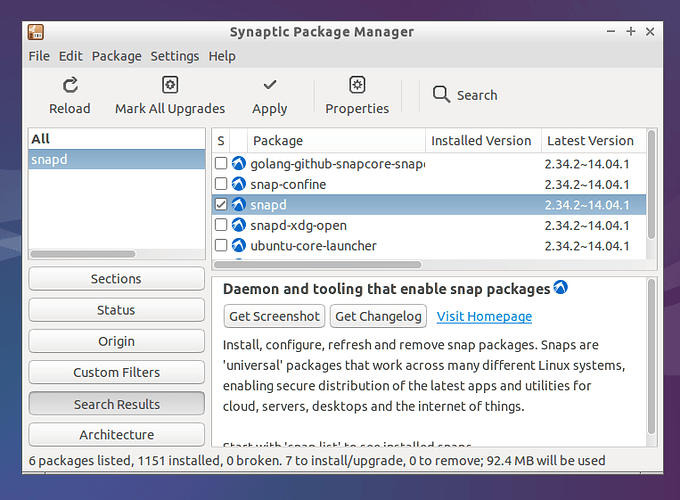Select the 'snapd' entry in the filter list
This screenshot has width=680, height=500.
(116, 159)
